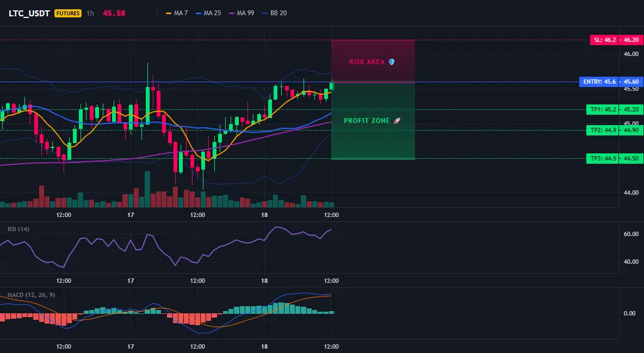Screen dimensions: 644x353
Task: Click the 17 date label under price chart
Action: coord(131,215)
